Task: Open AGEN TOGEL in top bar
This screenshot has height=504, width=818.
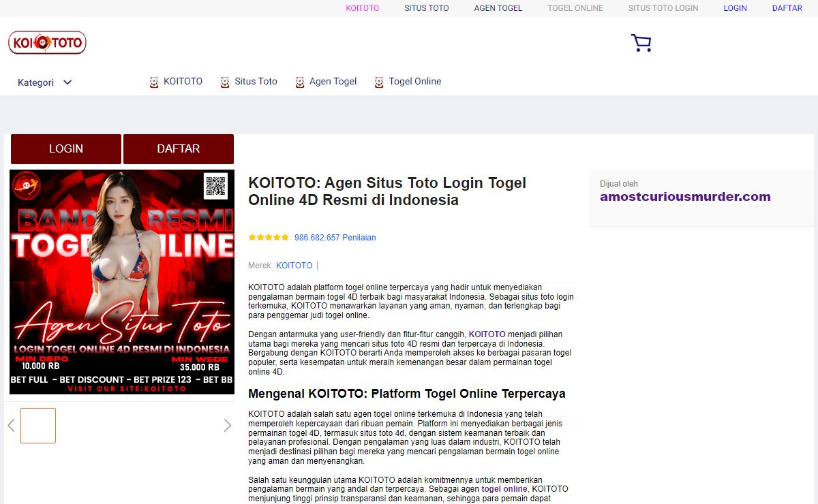Action: coord(498,8)
